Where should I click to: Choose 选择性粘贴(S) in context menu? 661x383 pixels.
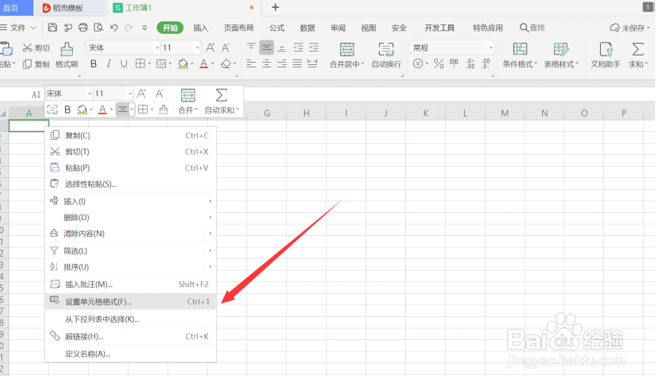131,184
